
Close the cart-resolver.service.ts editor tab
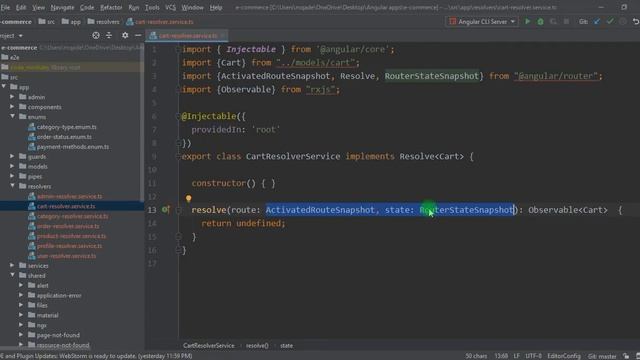pyautogui.click(x=222, y=36)
